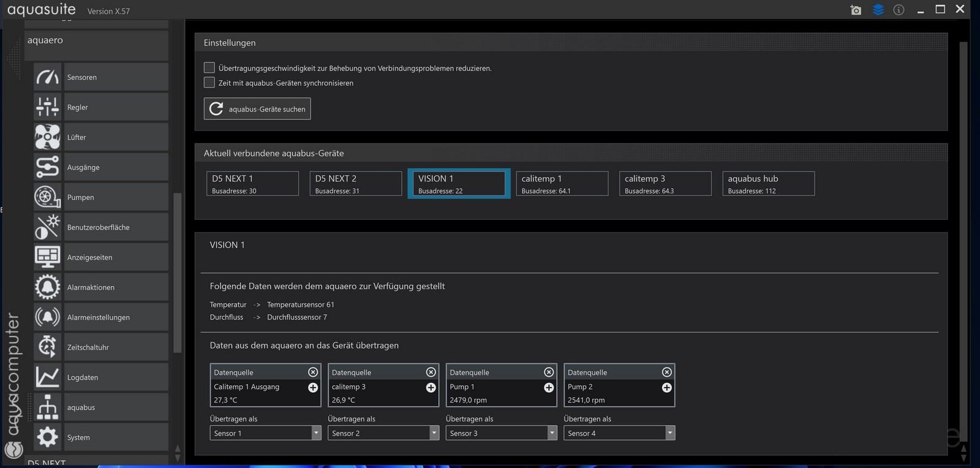
Task: Remove the Pump 2 data source
Action: [667, 372]
